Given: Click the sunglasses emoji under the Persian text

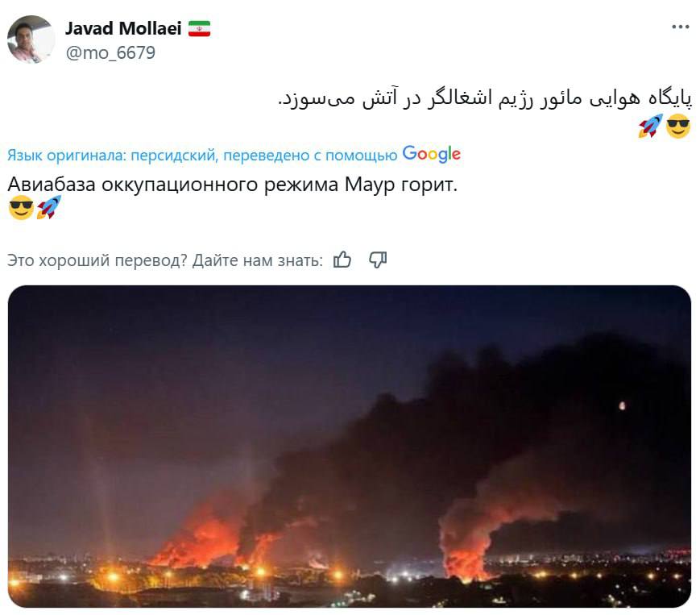Looking at the screenshot, I should [678, 126].
